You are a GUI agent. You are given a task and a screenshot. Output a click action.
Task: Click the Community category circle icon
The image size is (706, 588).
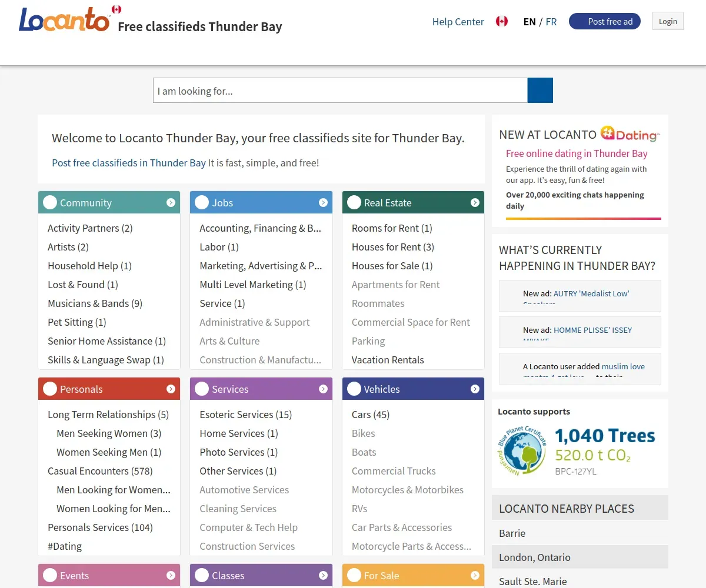click(50, 202)
